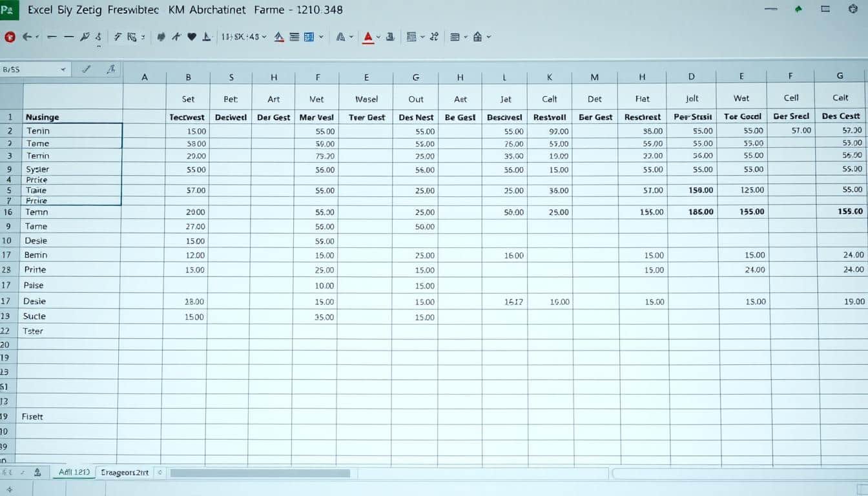Click the window layout icon in the title bar

click(825, 9)
